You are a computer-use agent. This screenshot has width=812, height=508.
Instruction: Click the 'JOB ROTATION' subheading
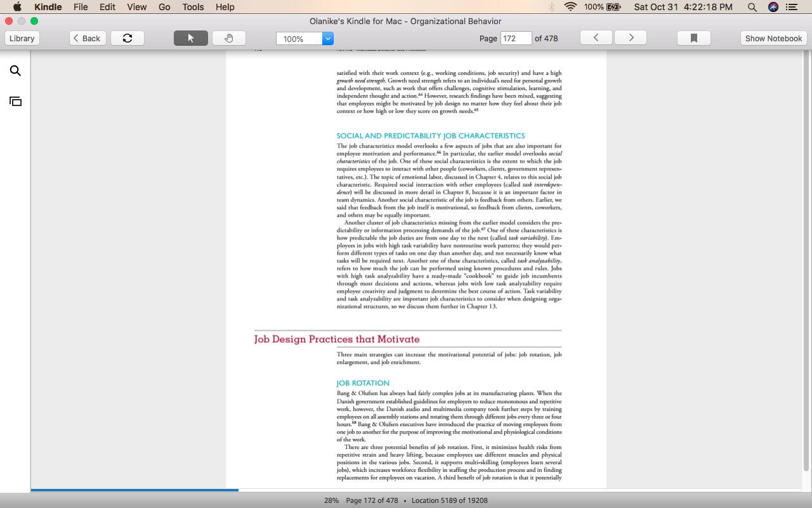(x=363, y=383)
